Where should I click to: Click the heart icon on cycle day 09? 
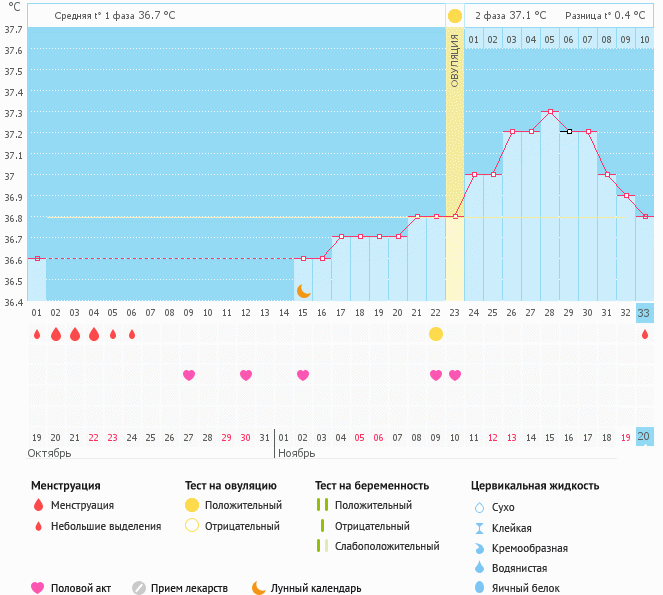click(x=189, y=375)
